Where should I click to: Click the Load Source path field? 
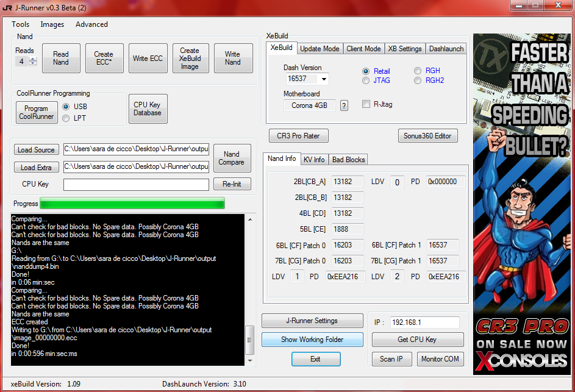click(136, 149)
